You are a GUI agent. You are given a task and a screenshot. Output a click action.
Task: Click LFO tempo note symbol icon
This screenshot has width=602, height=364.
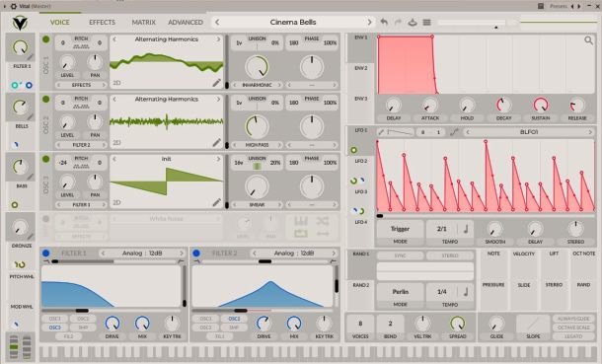click(x=466, y=229)
